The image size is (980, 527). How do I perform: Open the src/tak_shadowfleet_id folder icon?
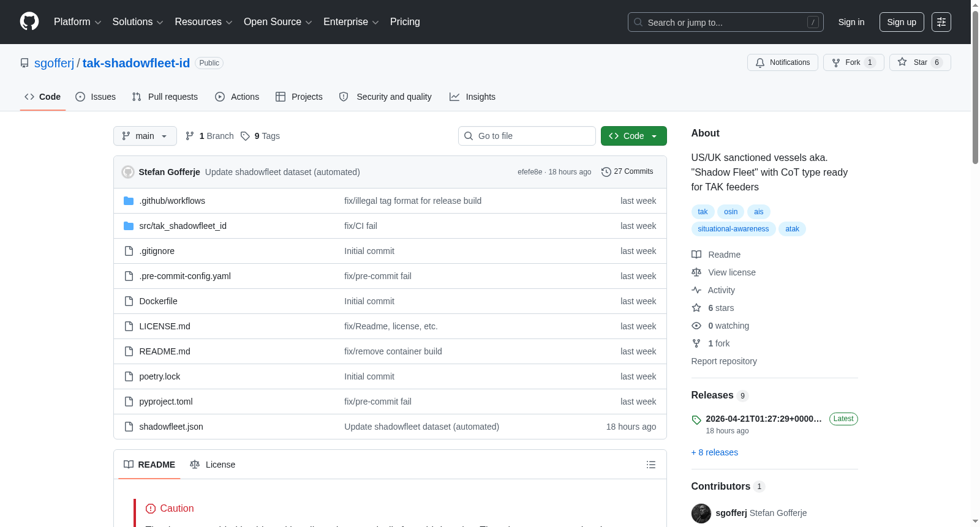[x=129, y=226]
